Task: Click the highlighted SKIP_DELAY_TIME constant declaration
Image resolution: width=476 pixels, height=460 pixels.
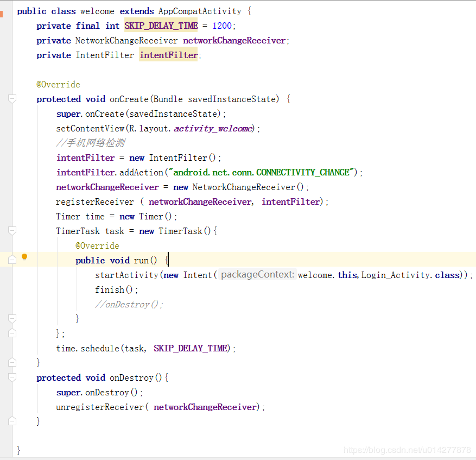Action: pos(161,26)
